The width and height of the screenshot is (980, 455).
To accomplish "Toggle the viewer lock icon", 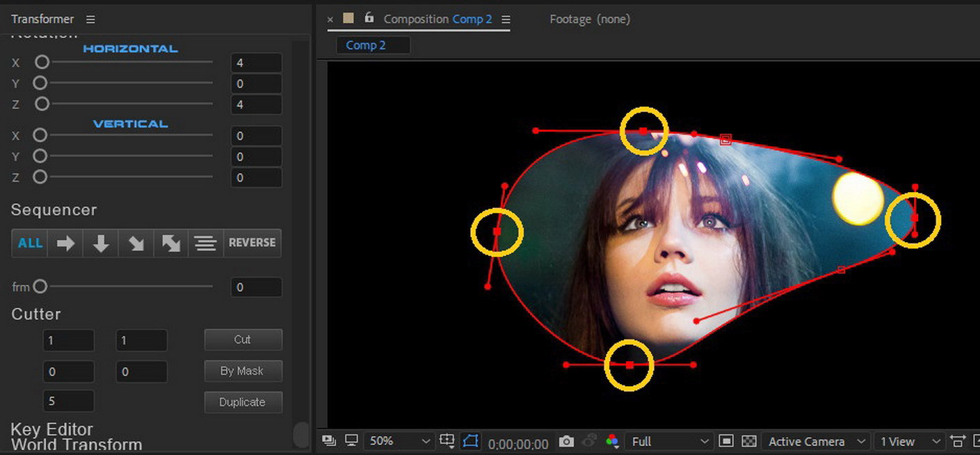I will [x=369, y=18].
